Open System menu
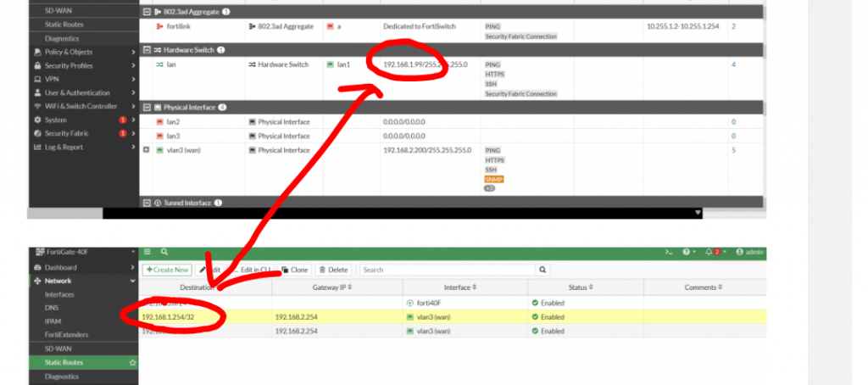This screenshot has width=868, height=385. (x=55, y=120)
